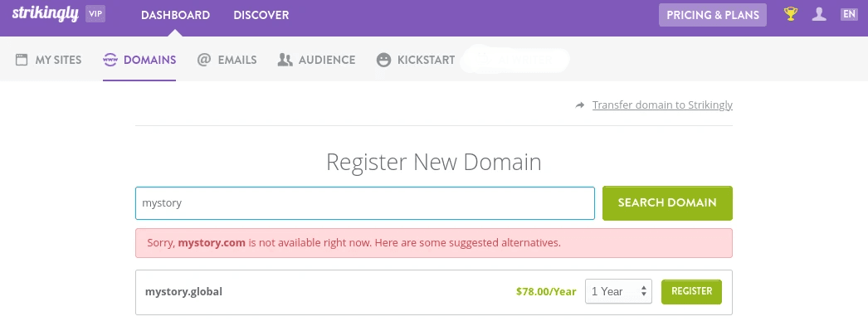Click the Search Domain button
The image size is (868, 331).
[667, 203]
